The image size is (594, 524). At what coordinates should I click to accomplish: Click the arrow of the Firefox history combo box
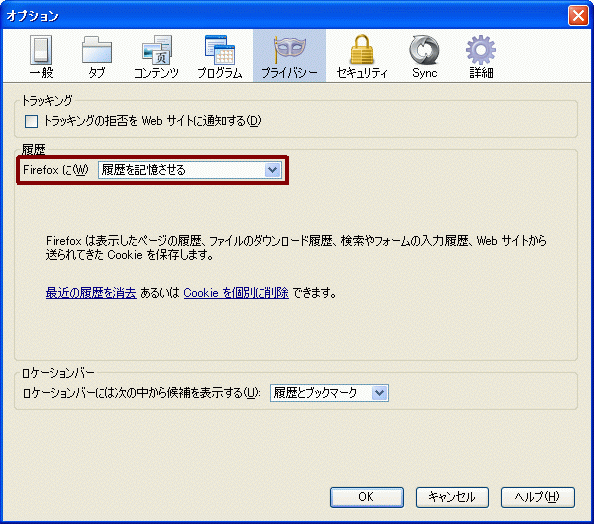(272, 170)
